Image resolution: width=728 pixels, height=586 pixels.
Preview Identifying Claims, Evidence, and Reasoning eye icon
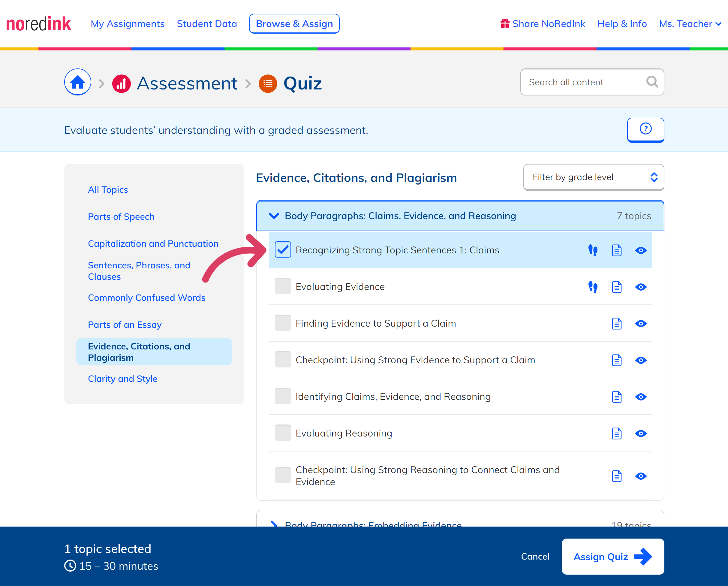tap(641, 397)
